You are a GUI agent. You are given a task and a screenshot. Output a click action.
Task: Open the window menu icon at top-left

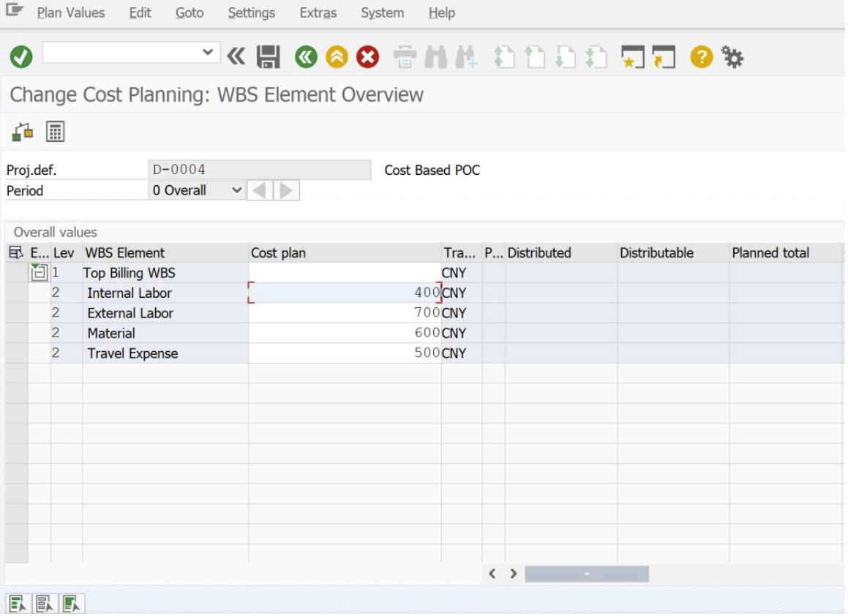pyautogui.click(x=15, y=10)
